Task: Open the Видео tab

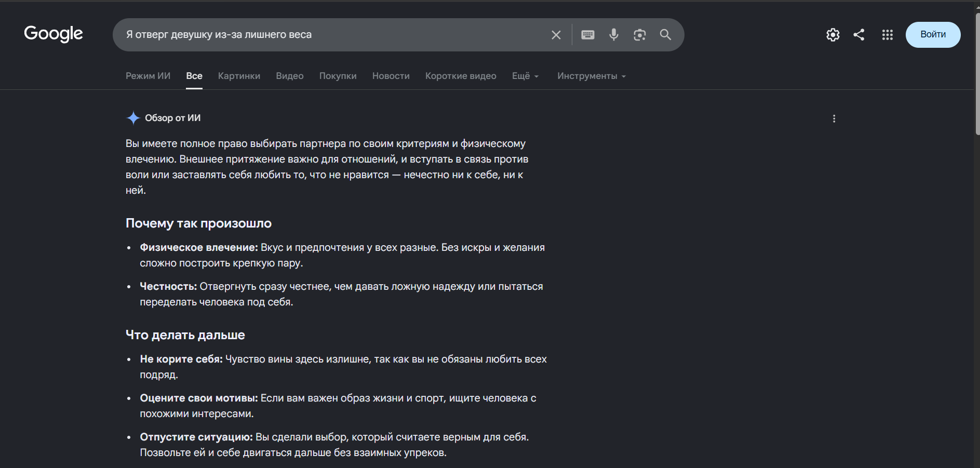Action: tap(290, 76)
